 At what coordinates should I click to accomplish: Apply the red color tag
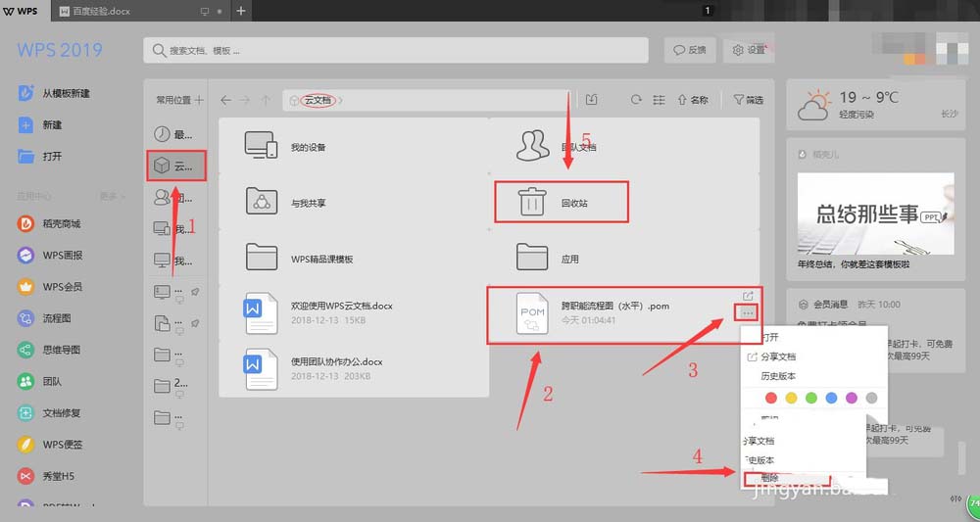[x=770, y=398]
